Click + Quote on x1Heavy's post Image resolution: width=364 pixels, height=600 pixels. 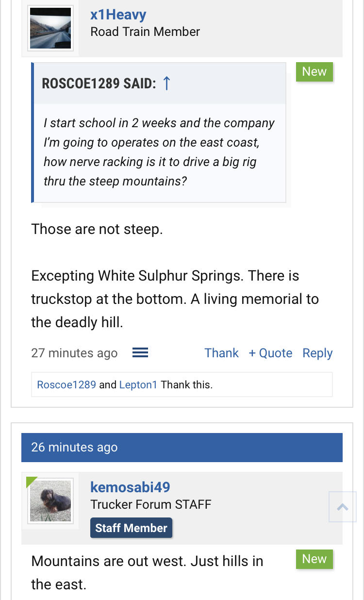click(x=270, y=353)
